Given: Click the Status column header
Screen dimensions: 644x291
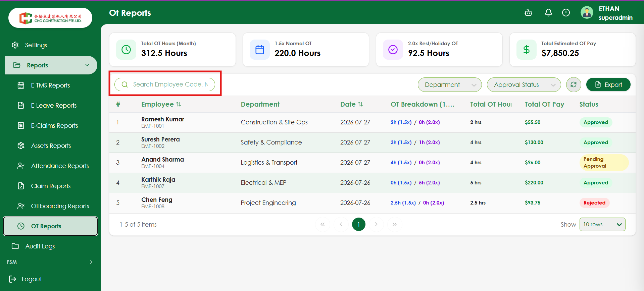Looking at the screenshot, I should 589,104.
